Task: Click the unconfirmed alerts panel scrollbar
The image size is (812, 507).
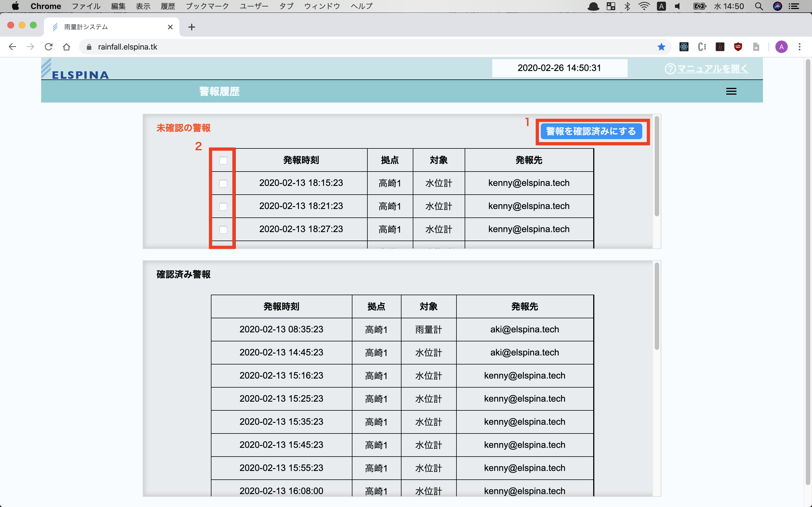Action: click(657, 166)
